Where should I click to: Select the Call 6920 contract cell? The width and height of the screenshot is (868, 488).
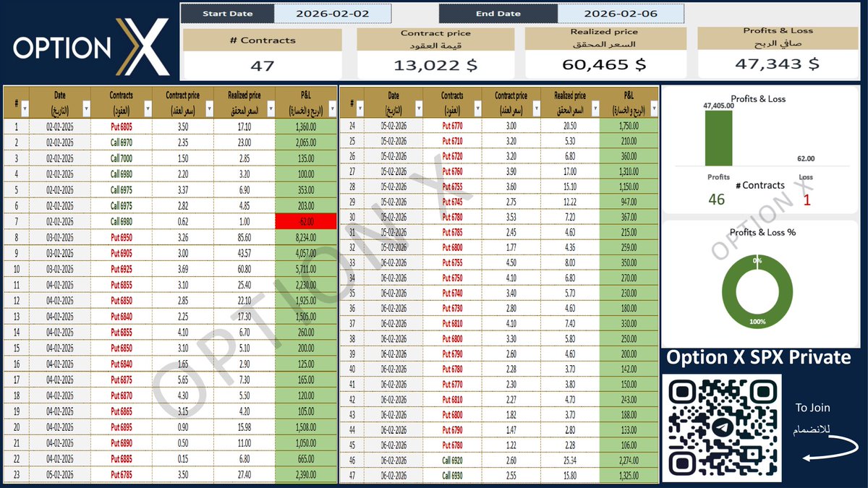(x=453, y=460)
